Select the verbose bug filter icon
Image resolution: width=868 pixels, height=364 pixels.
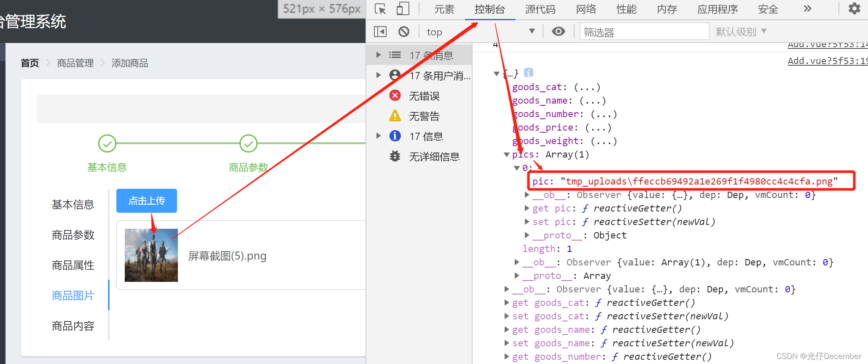(x=395, y=156)
